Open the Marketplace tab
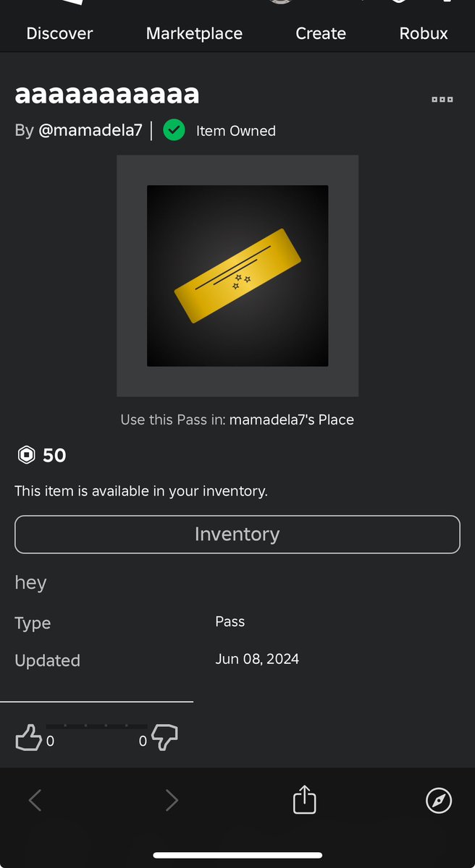This screenshot has width=475, height=868. [194, 33]
